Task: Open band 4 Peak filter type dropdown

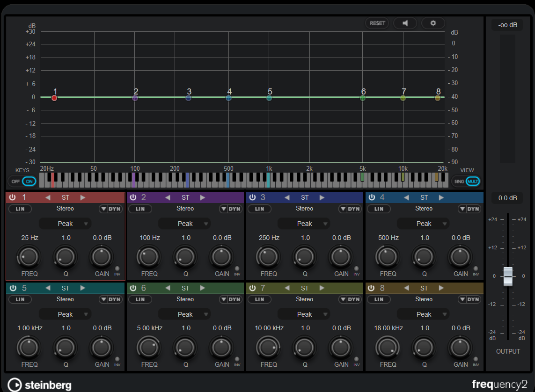Action: [424, 224]
